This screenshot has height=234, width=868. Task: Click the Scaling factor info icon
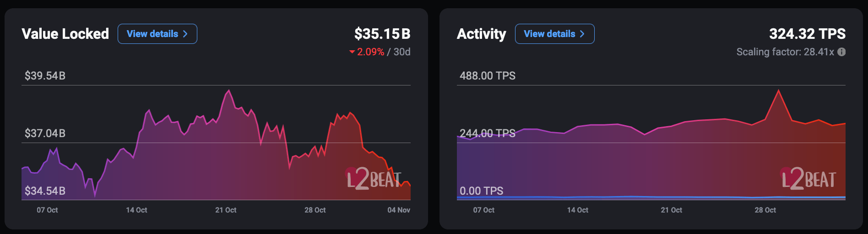click(x=841, y=52)
